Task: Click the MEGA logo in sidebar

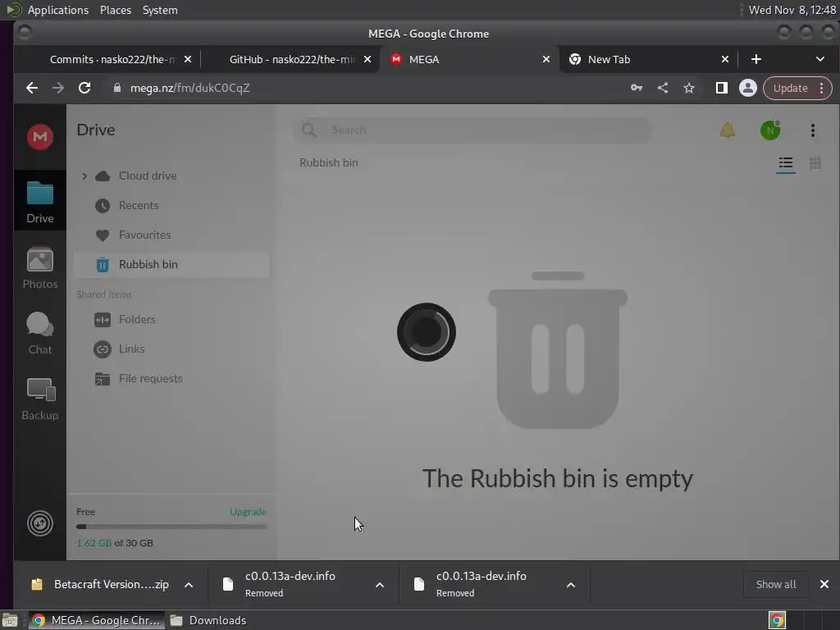Action: coord(40,137)
